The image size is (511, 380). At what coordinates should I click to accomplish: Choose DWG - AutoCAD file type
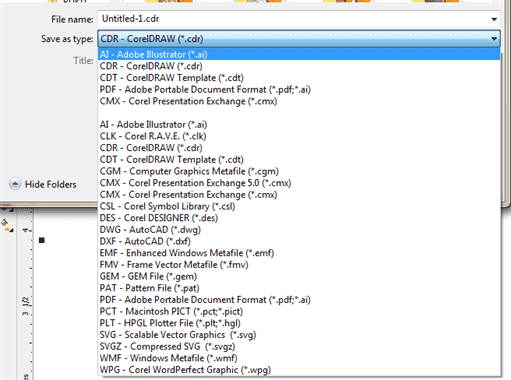[x=299, y=229]
